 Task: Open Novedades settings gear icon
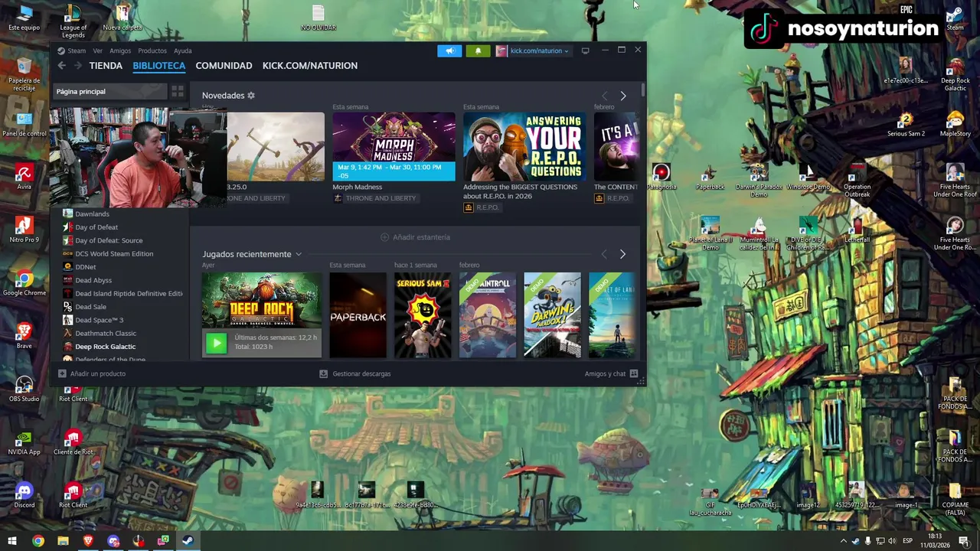tap(250, 96)
